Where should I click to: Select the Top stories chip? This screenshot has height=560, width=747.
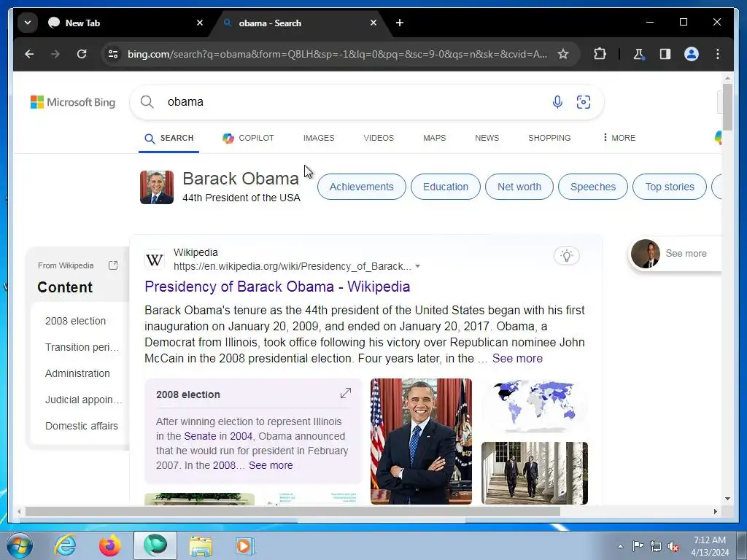click(670, 187)
